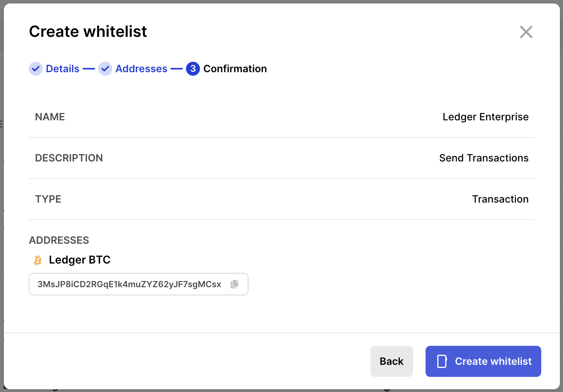Click the BTC address field
The image size is (563, 392).
point(129,284)
